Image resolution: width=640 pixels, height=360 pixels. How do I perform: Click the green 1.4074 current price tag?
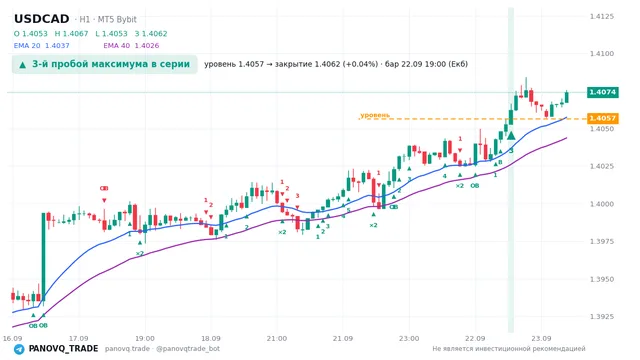point(603,92)
